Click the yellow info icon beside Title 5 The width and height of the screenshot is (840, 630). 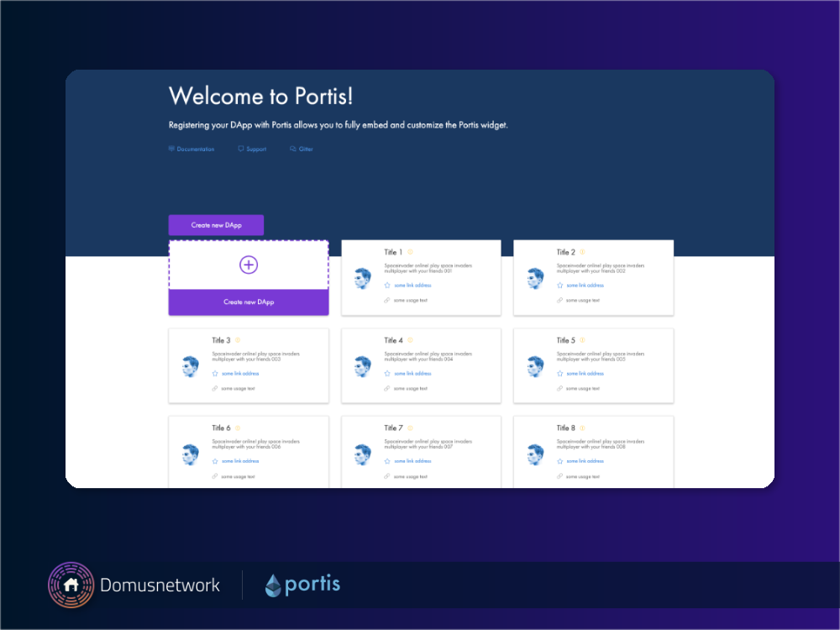(x=582, y=340)
